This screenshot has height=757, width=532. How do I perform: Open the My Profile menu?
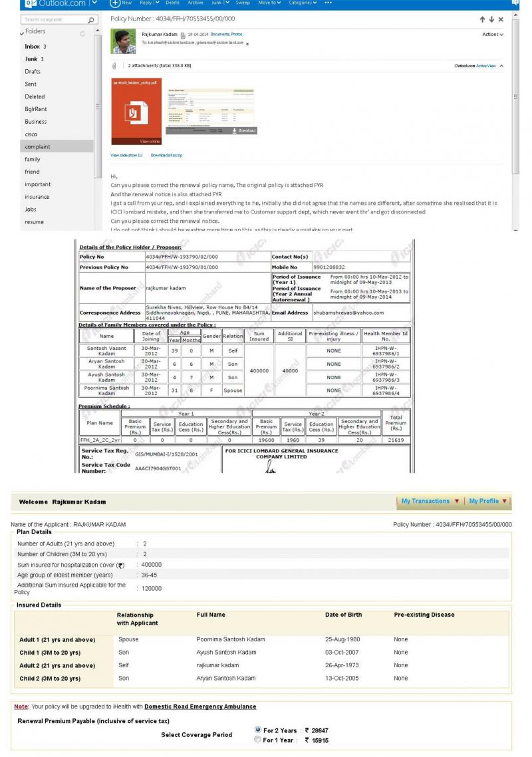pos(487,501)
